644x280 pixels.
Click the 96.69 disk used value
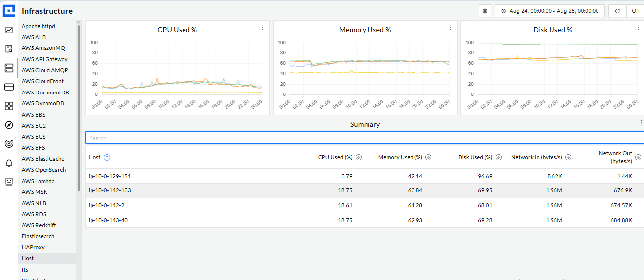(x=485, y=176)
